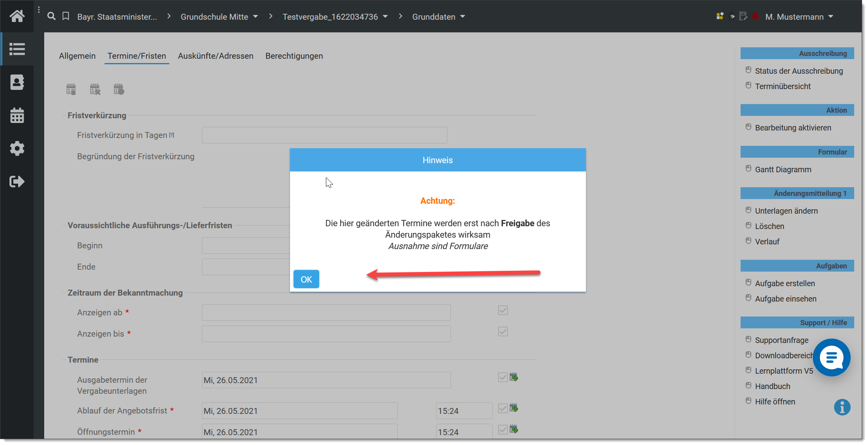The width and height of the screenshot is (868, 445).
Task: Click the Bayr. Staatsminister... breadcrumb
Action: [x=117, y=17]
